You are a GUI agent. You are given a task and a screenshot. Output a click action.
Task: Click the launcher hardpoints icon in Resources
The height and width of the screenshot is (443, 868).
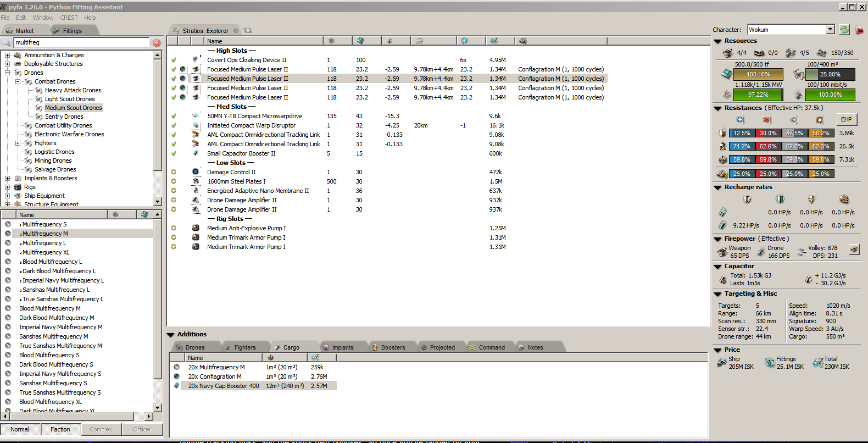759,53
